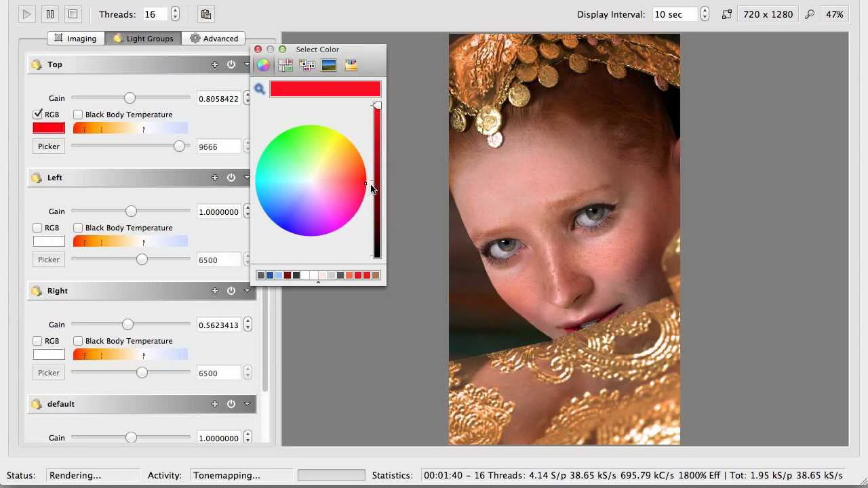Screen dimensions: 868x488
Task: Check RGB box in Right light group
Action: tap(38, 341)
